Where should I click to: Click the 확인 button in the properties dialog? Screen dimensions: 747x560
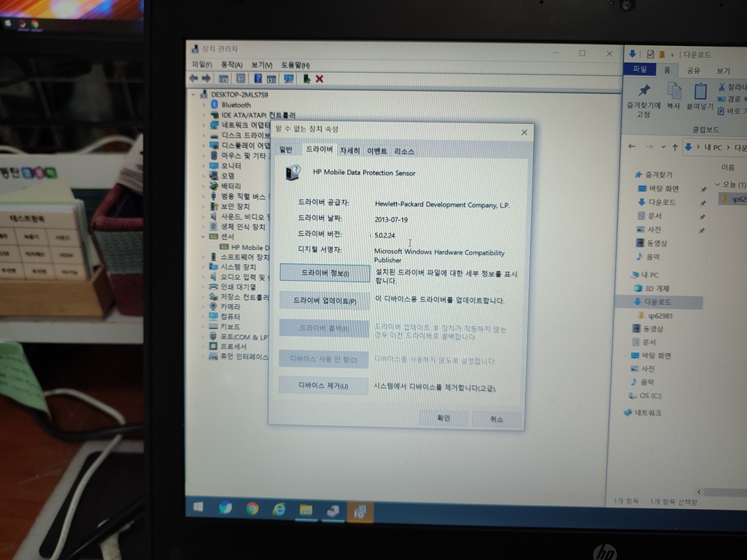444,419
